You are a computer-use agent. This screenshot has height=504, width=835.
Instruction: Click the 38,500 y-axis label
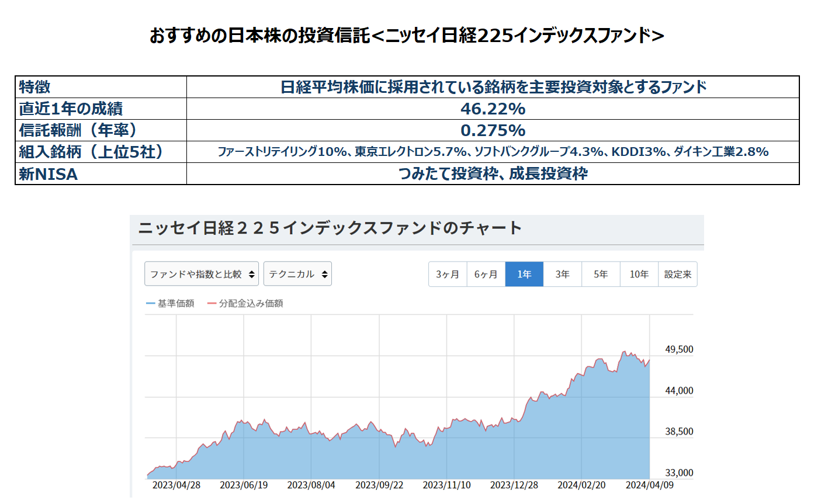click(x=679, y=432)
